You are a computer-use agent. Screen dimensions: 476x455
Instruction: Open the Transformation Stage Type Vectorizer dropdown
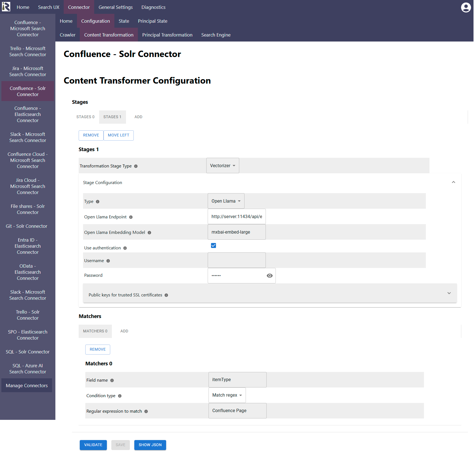(x=223, y=166)
